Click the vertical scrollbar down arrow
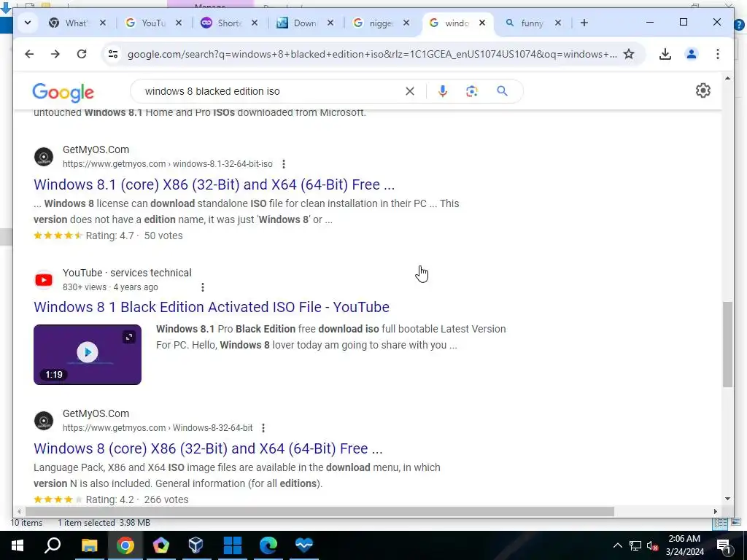 click(727, 499)
